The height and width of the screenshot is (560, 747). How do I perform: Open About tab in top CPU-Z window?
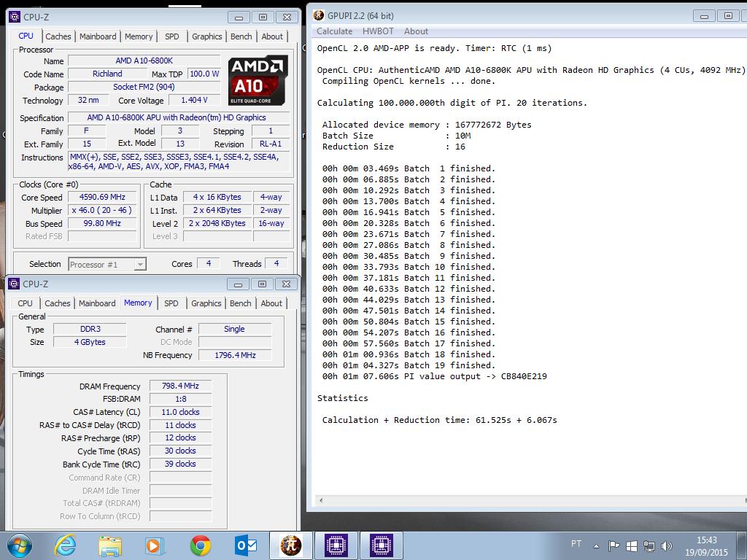click(272, 36)
